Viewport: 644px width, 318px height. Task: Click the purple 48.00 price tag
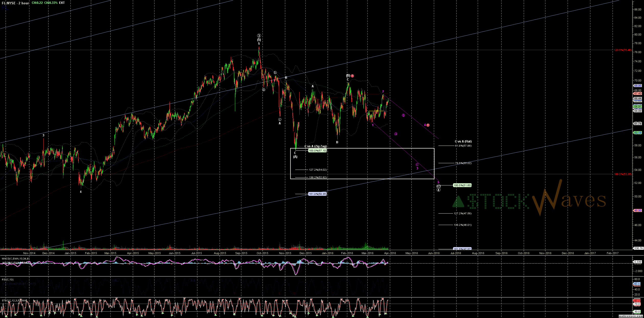coord(638,211)
